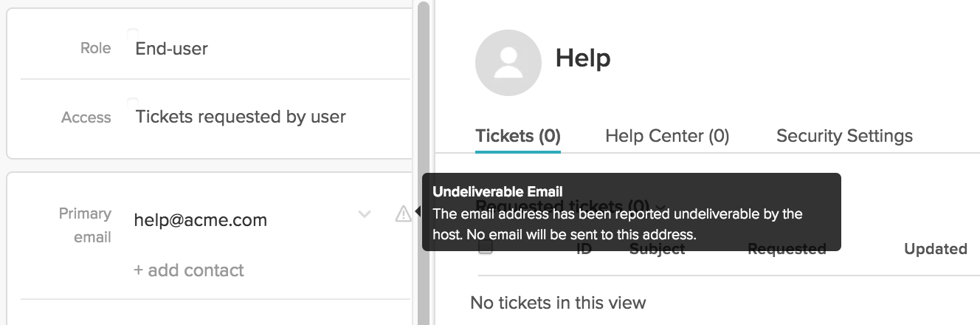Tick the faint checkbox above Tickets requested by user
Screen dimensions: 980x325
click(x=133, y=102)
